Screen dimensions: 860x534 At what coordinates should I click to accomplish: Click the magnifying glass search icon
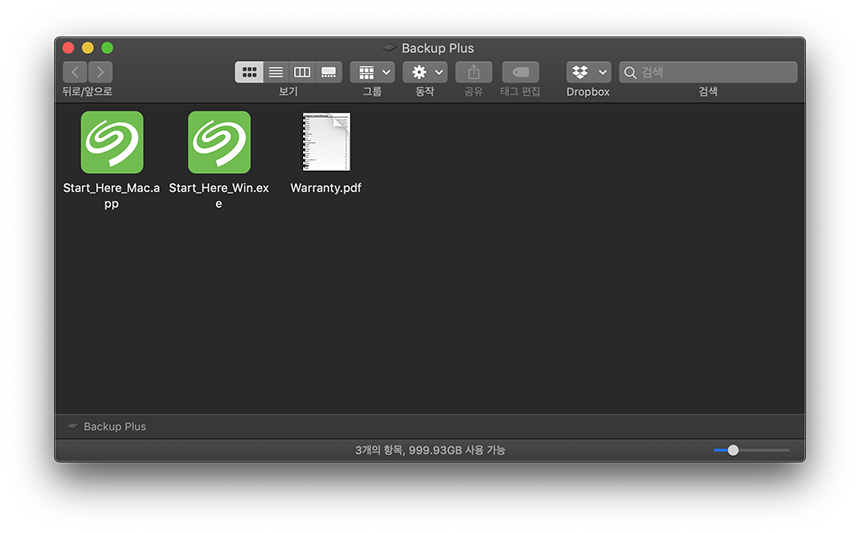(630, 72)
